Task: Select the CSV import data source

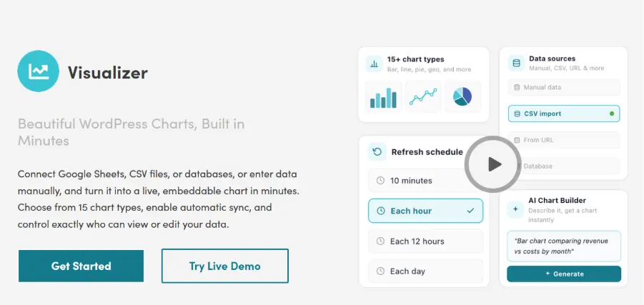Action: point(564,114)
